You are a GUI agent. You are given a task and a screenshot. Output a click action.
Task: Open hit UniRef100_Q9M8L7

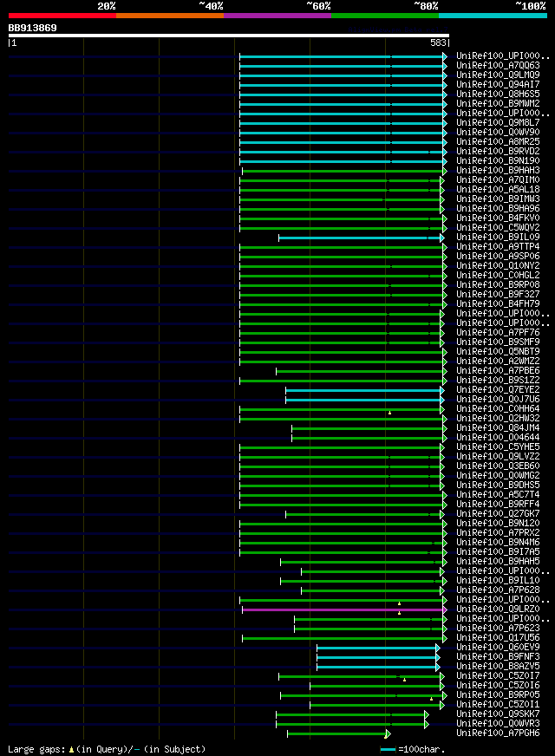(x=498, y=123)
